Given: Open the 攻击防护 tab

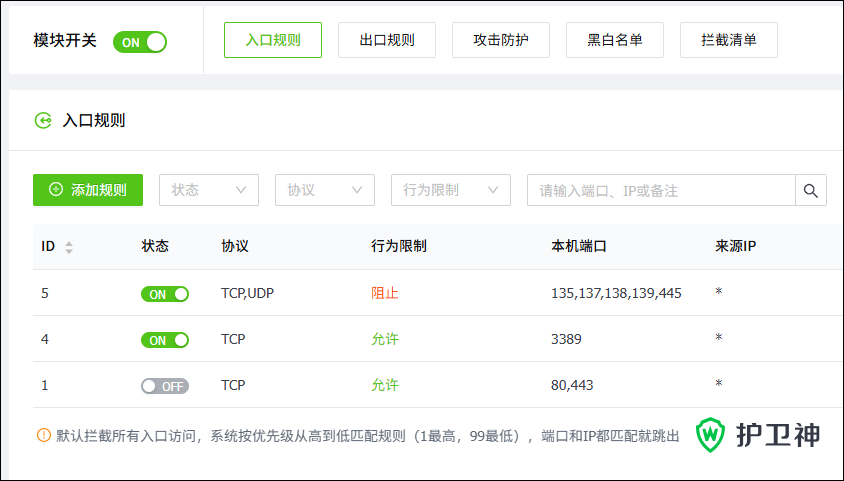Looking at the screenshot, I should tap(501, 40).
